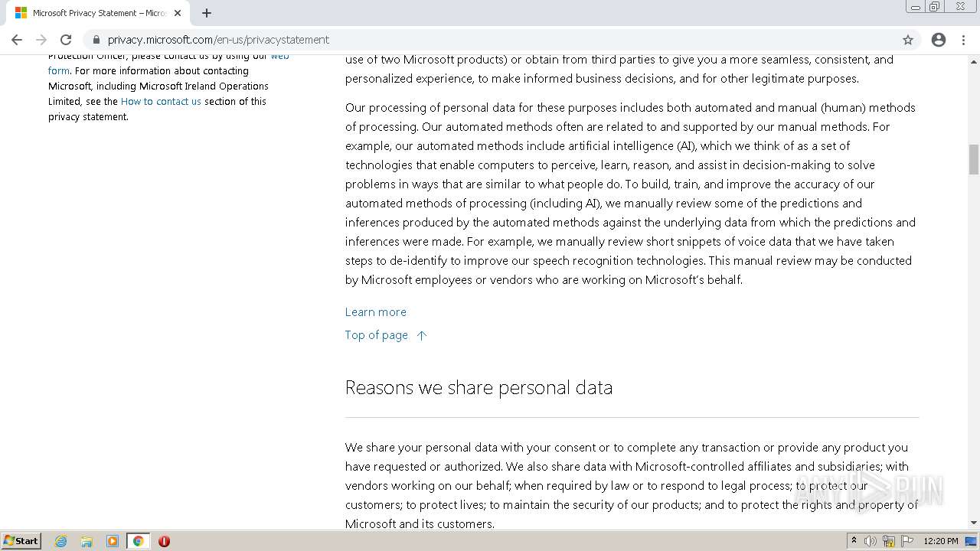Open the media player taskbar icon
Viewport: 980px width, 551px height.
click(113, 541)
